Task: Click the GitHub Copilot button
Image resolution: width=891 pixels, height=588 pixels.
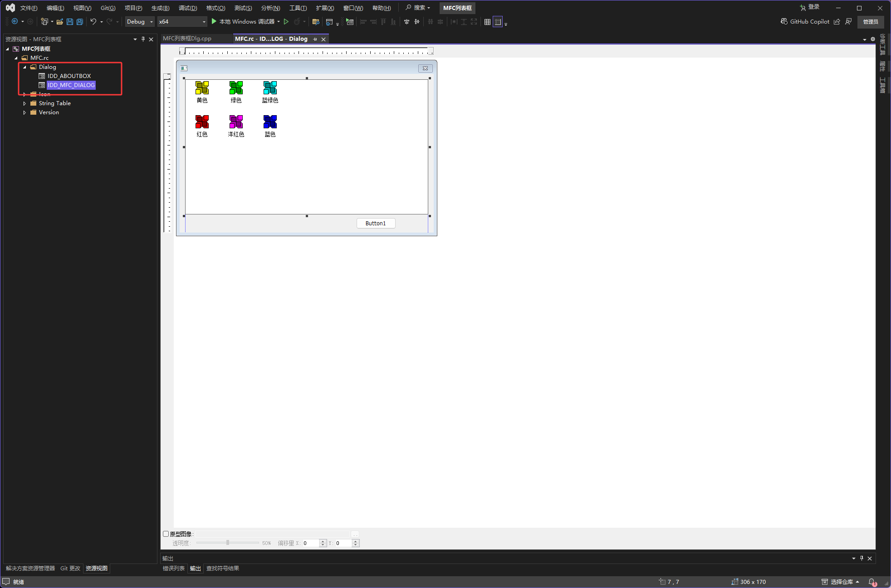Action: point(805,22)
